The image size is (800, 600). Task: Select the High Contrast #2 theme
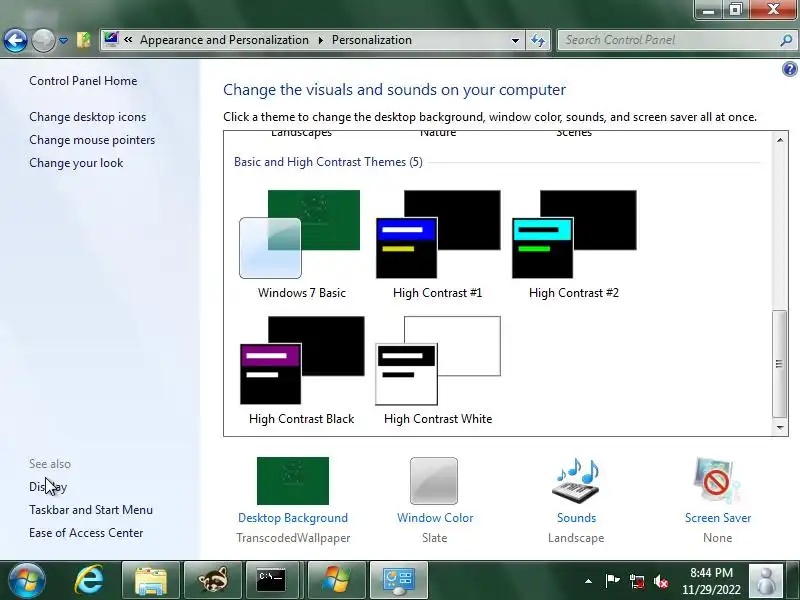coord(574,245)
